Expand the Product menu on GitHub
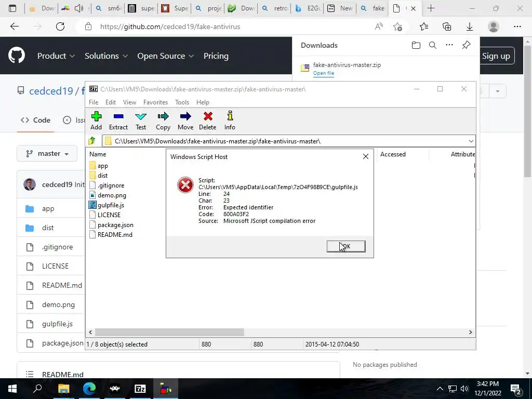Image resolution: width=532 pixels, height=399 pixels. click(x=56, y=56)
